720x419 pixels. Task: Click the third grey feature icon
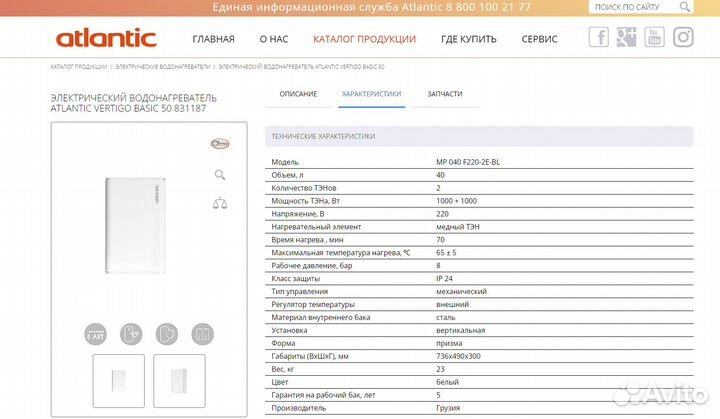click(x=167, y=334)
